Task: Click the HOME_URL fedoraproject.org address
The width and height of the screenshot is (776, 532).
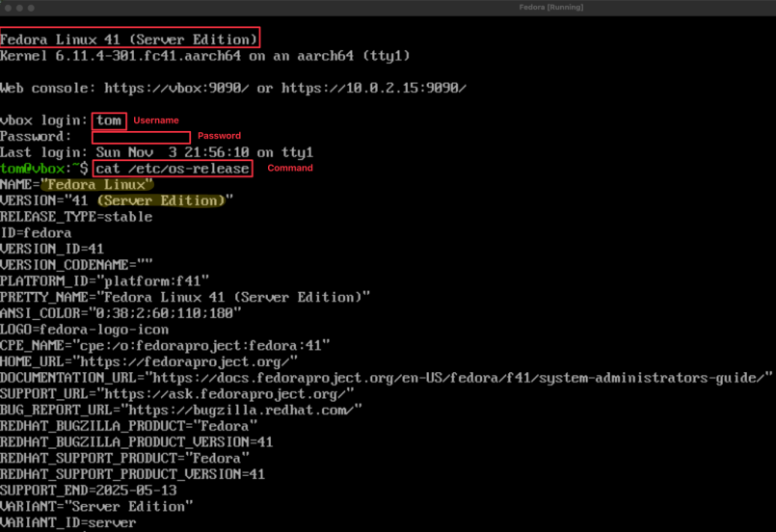Action: (x=184, y=361)
